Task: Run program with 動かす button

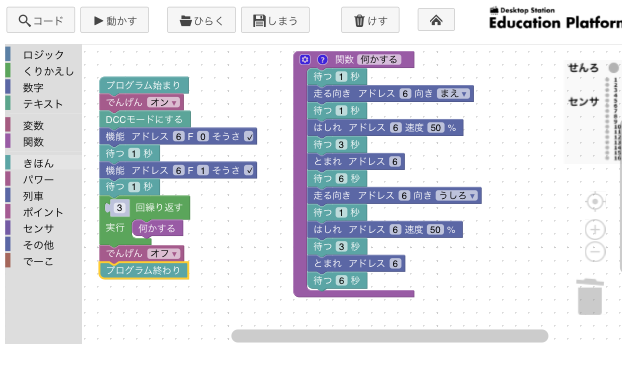Action: [x=115, y=20]
